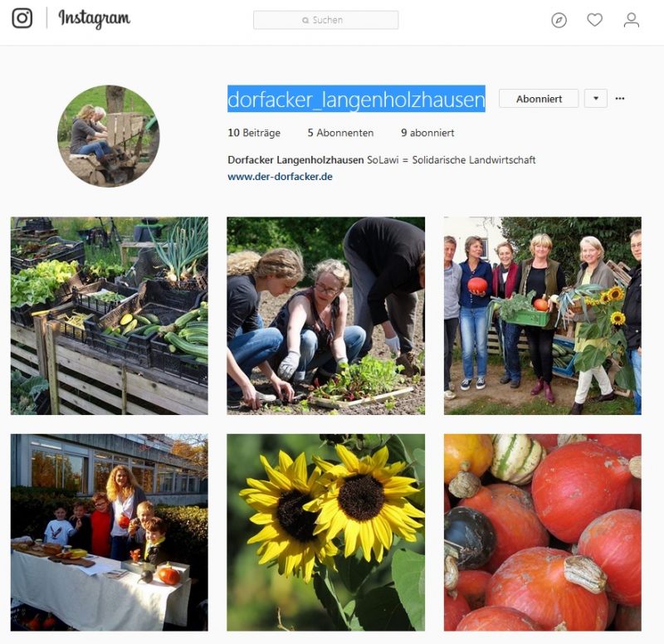This screenshot has width=664, height=644.
Task: View the 5 Abonnenten list
Action: [340, 133]
